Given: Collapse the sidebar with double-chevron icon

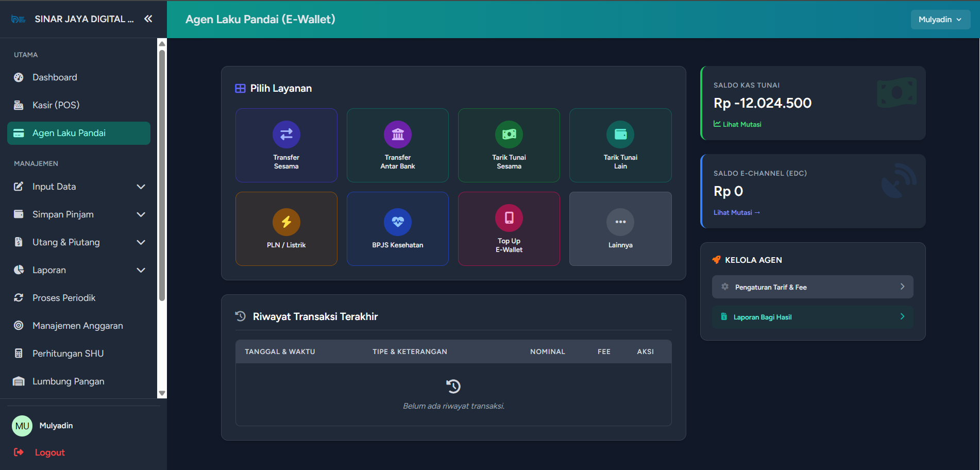Looking at the screenshot, I should point(148,19).
